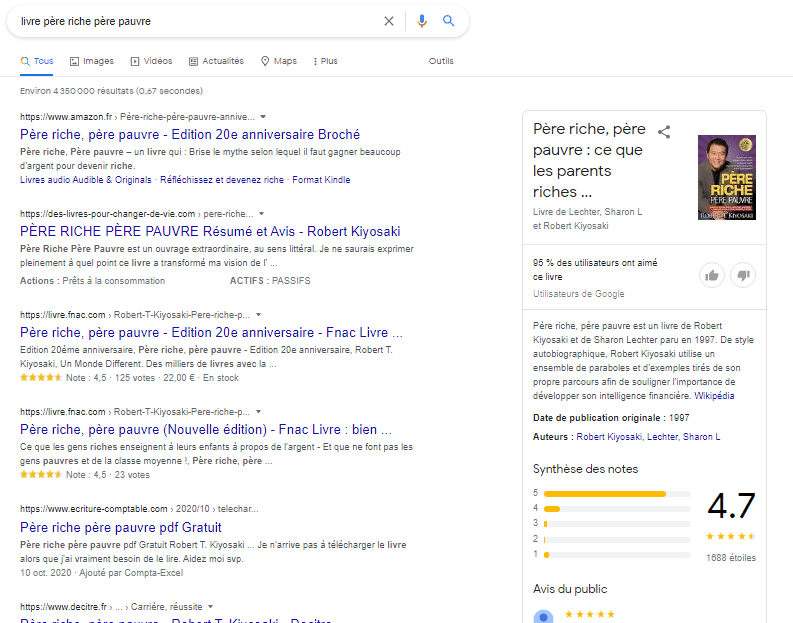Click the 1688 étoiles count

point(731,558)
